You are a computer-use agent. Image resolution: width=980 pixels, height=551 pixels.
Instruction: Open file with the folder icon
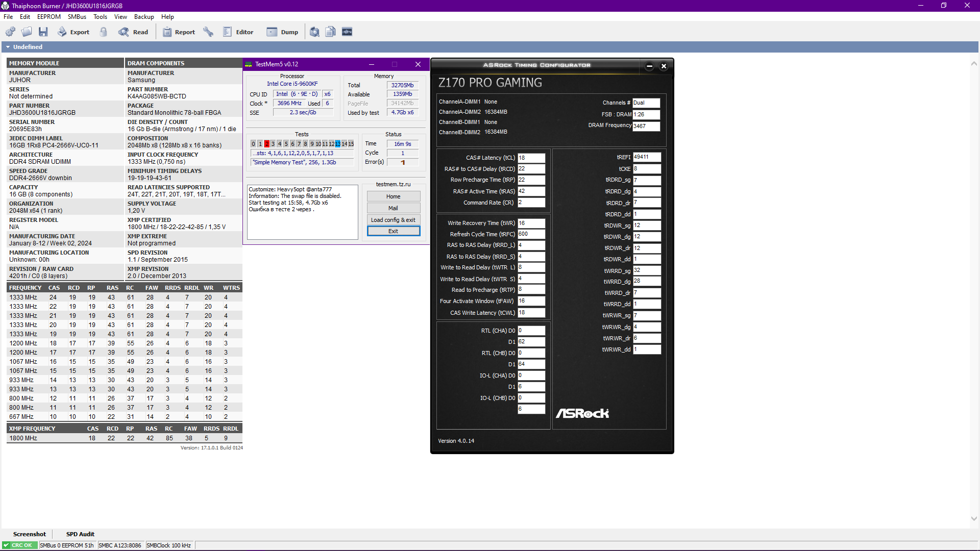(x=27, y=32)
